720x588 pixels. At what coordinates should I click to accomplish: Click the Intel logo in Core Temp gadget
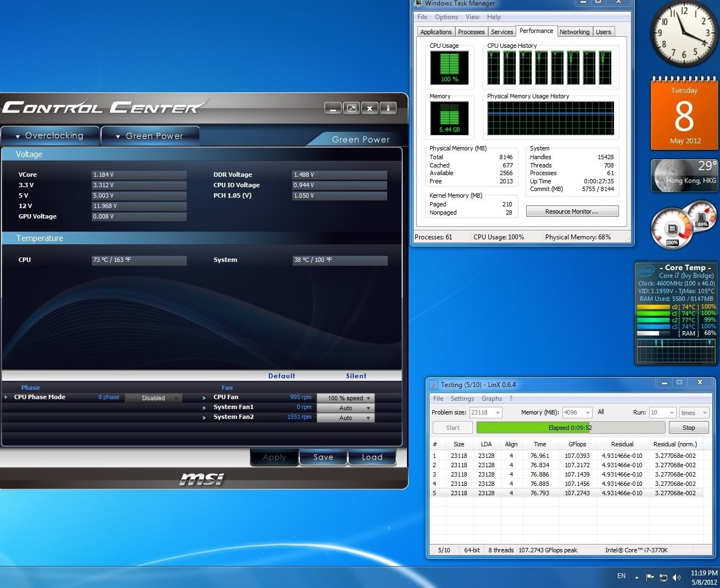point(646,270)
